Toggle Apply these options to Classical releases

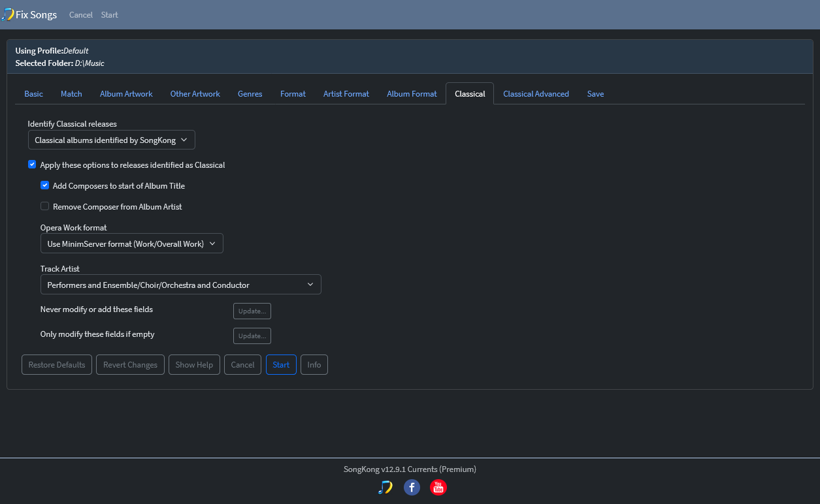(x=32, y=165)
